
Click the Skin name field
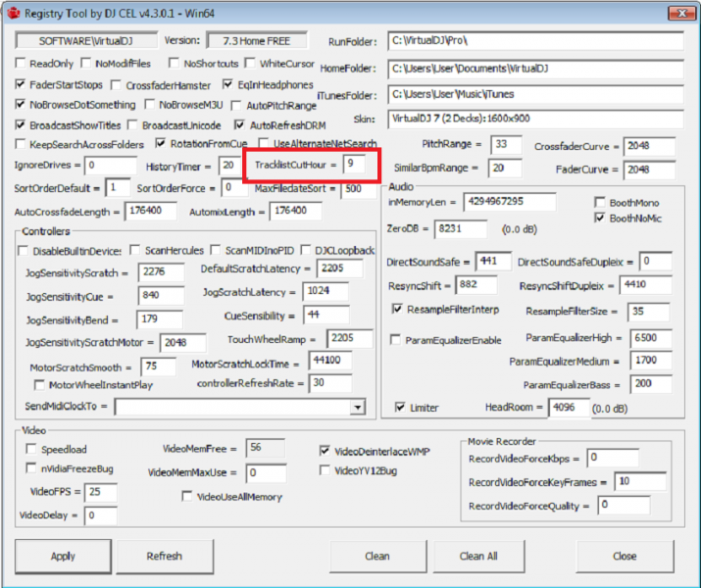[x=535, y=119]
